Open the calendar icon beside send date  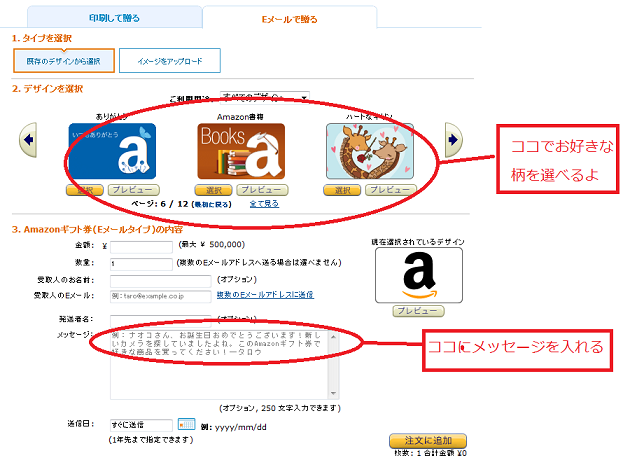click(x=186, y=424)
